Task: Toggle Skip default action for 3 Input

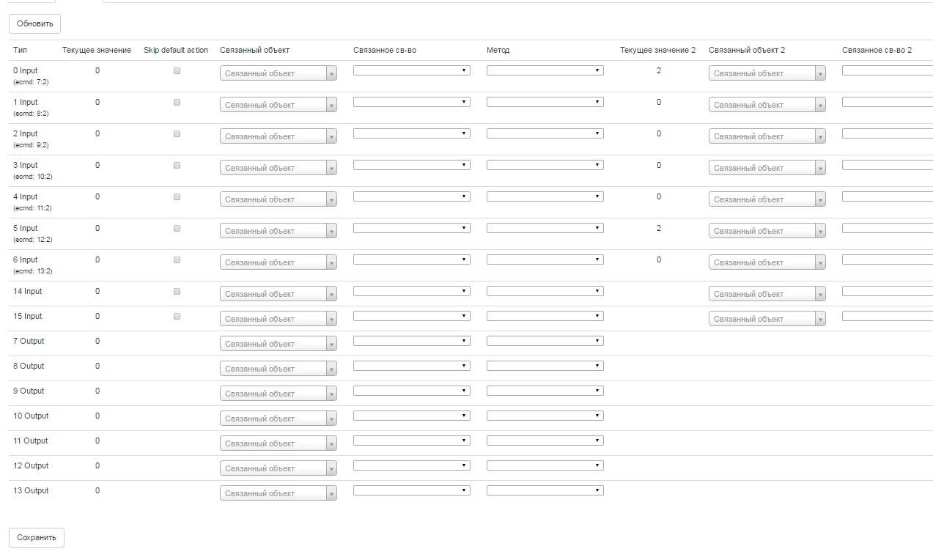Action: click(177, 166)
